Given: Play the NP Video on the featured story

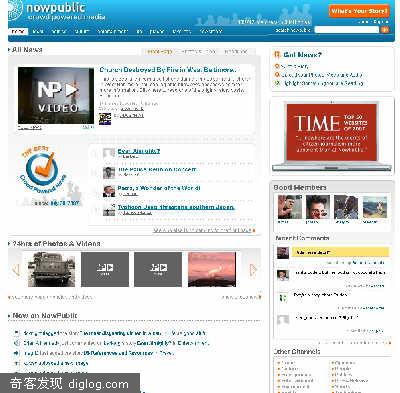Looking at the screenshot, I should tap(56, 96).
